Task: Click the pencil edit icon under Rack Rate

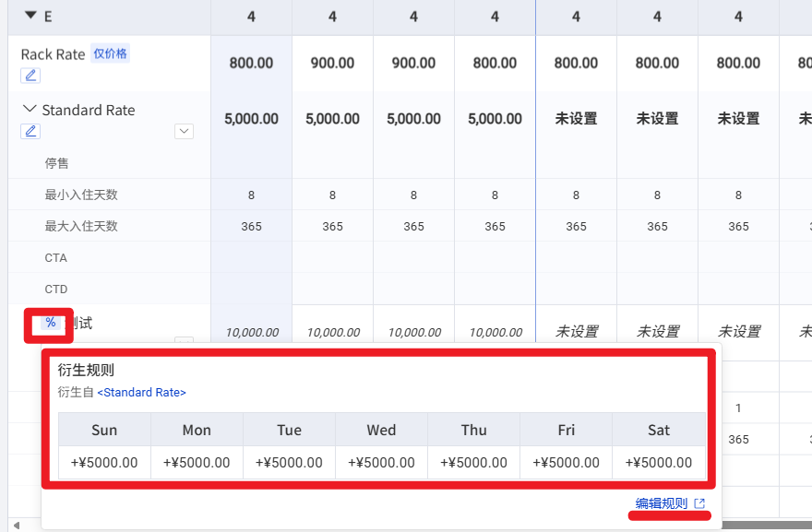Action: 30,76
